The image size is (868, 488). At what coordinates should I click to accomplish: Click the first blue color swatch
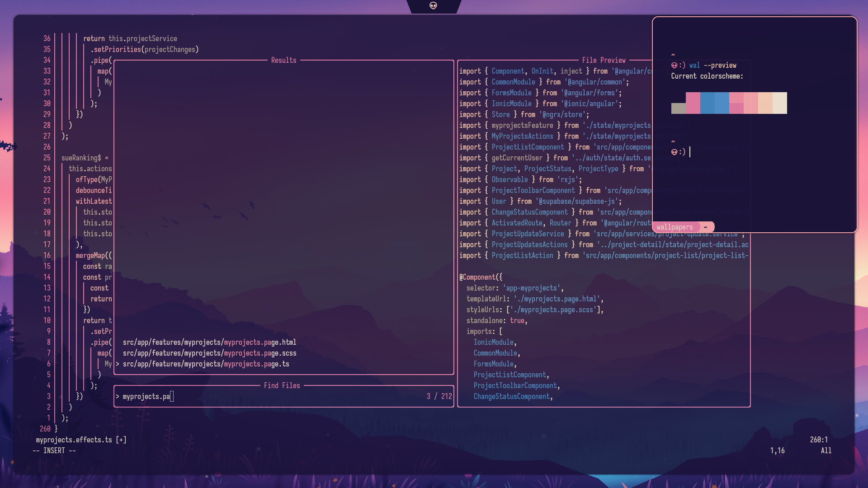(707, 103)
